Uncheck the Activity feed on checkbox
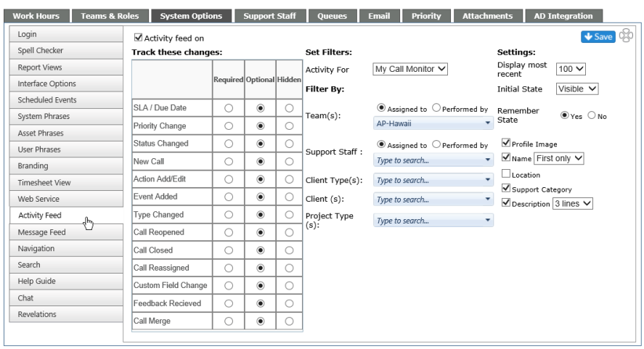This screenshot has height=349, width=644. click(x=138, y=38)
